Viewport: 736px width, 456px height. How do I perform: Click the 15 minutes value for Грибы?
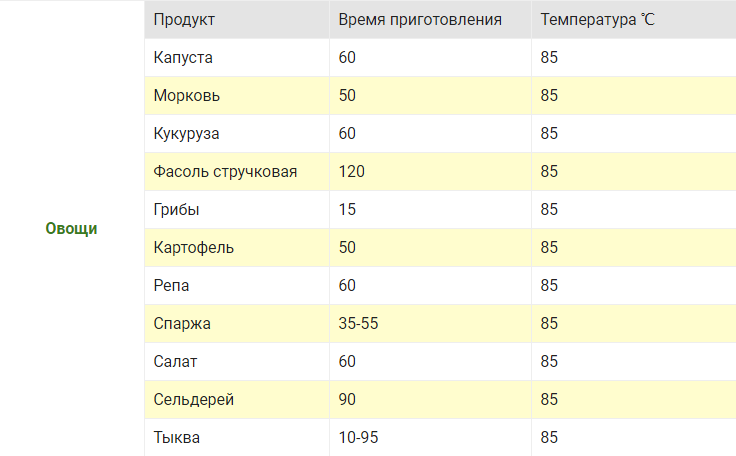(347, 210)
